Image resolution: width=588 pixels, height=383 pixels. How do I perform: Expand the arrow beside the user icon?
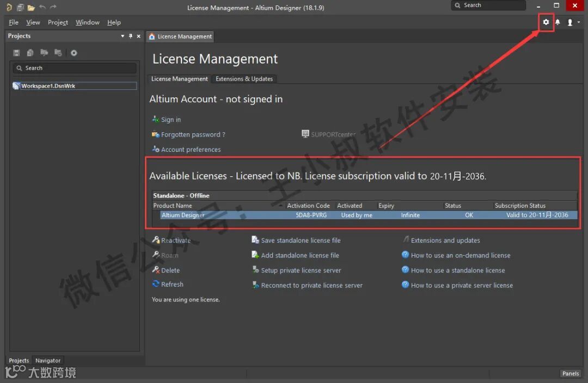[579, 22]
